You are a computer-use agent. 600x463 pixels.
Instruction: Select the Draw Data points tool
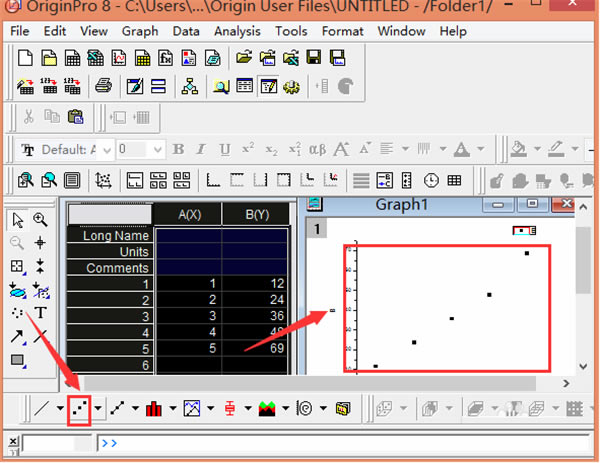pos(17,313)
